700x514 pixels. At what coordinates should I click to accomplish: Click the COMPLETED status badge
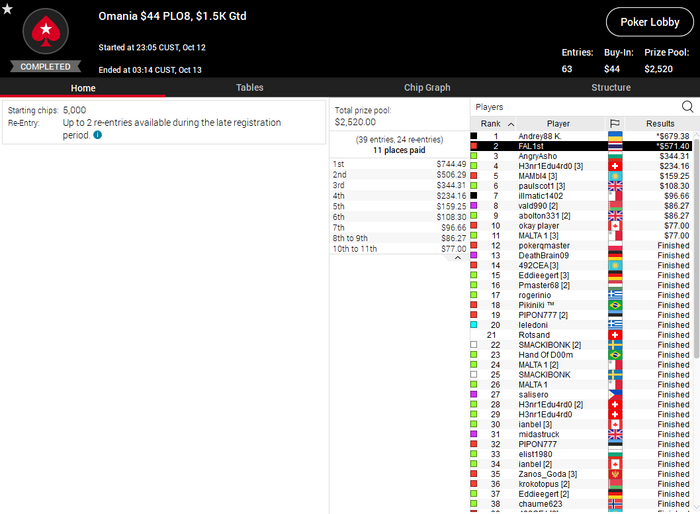pos(46,67)
